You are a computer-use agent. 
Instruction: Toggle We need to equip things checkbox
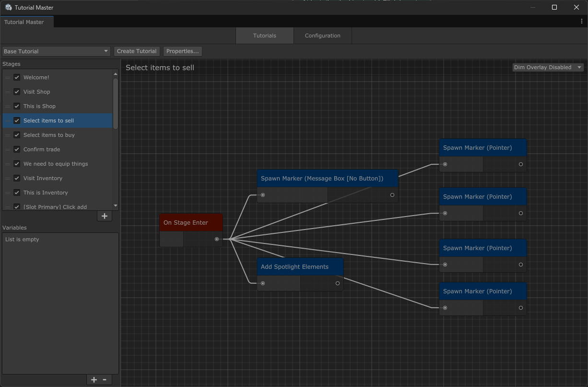[x=17, y=164]
